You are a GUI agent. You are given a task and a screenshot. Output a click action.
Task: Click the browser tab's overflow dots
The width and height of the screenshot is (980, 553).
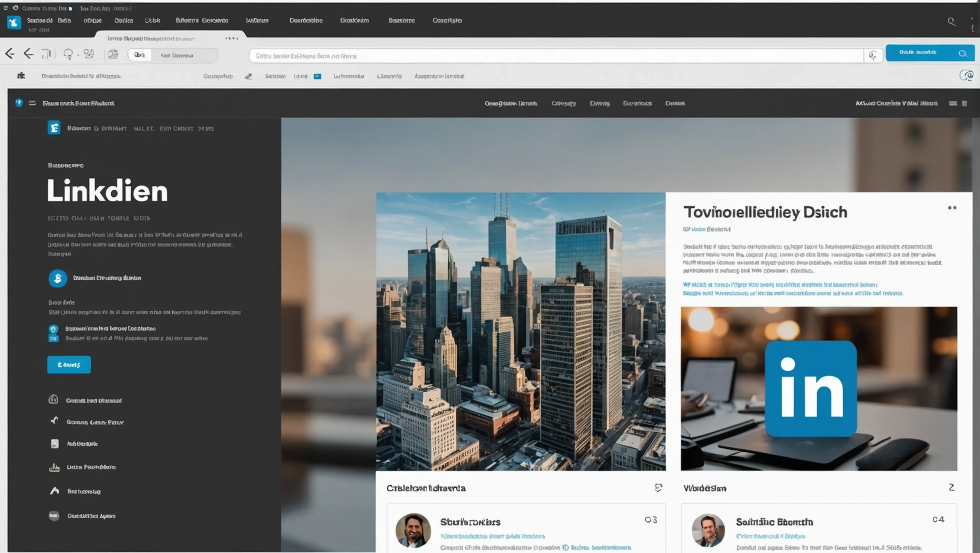(231, 38)
